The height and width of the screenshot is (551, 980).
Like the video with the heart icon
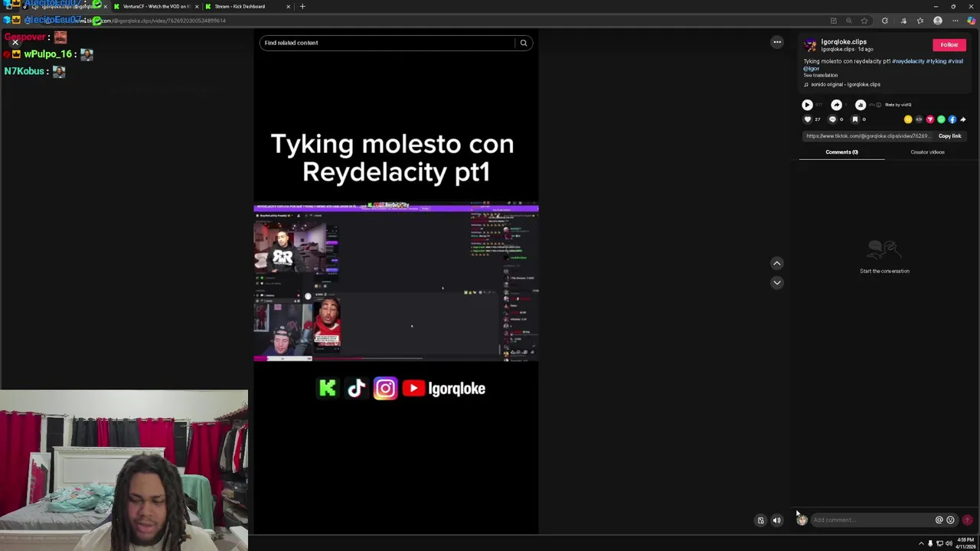807,119
